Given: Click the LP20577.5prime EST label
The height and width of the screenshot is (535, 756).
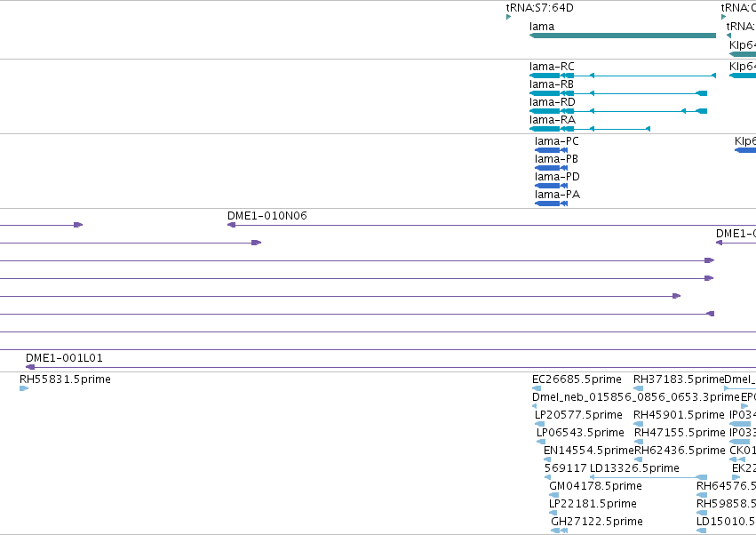Looking at the screenshot, I should (x=578, y=415).
